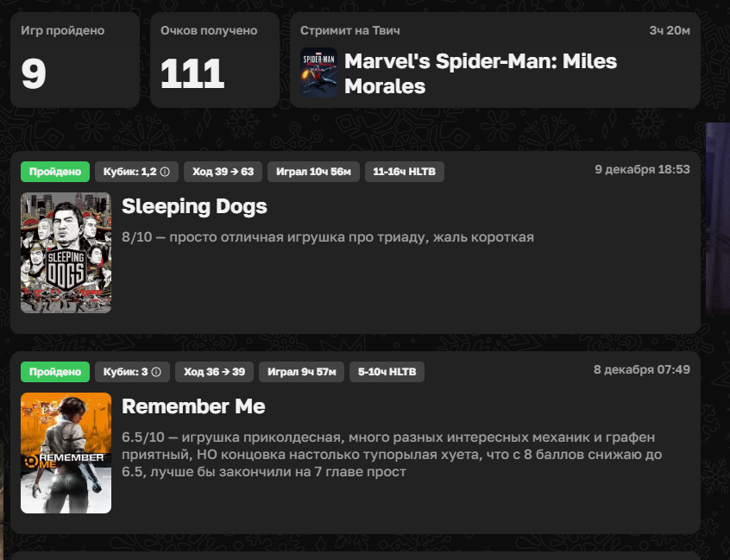The height and width of the screenshot is (560, 730).
Task: Click the Играл 9ч 57м tag
Action: (302, 372)
